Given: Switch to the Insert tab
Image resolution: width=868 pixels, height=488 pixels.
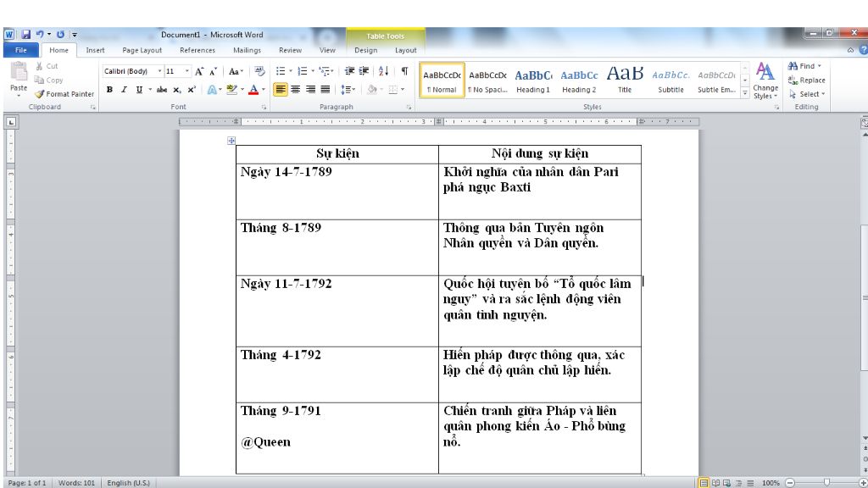Looking at the screenshot, I should (x=95, y=50).
